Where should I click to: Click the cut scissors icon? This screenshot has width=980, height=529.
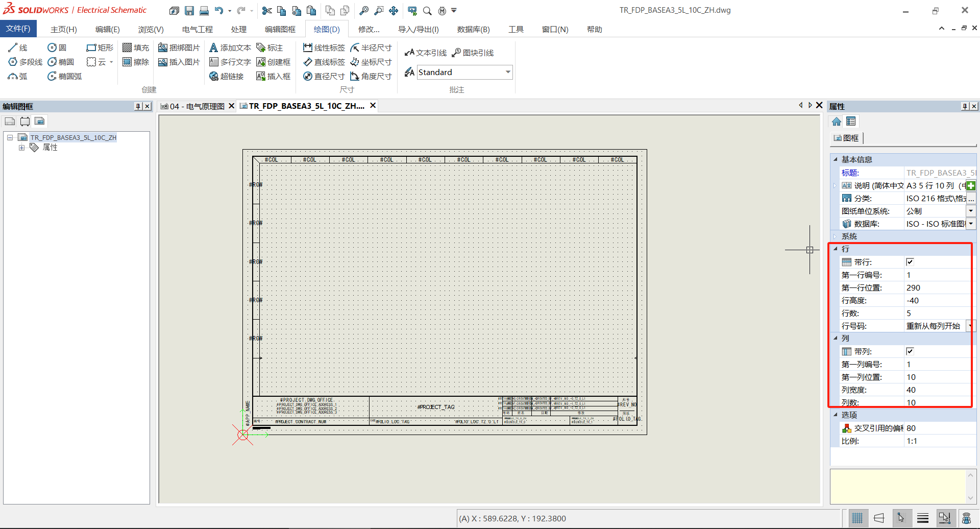click(266, 10)
